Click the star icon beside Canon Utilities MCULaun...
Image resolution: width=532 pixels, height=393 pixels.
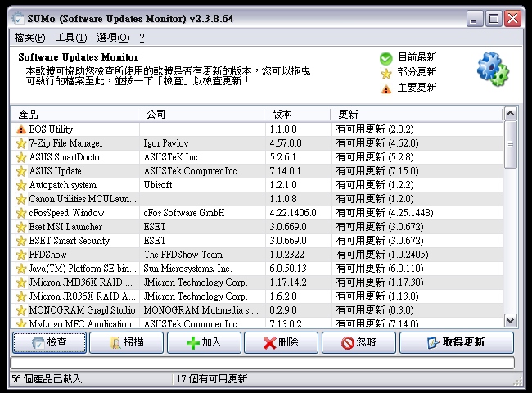coord(21,199)
